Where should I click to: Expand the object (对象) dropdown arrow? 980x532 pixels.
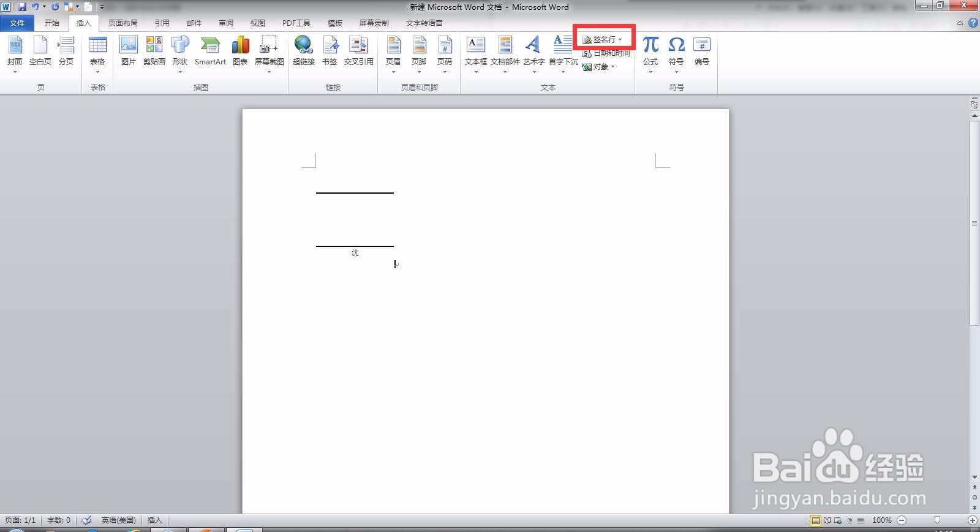tap(613, 67)
